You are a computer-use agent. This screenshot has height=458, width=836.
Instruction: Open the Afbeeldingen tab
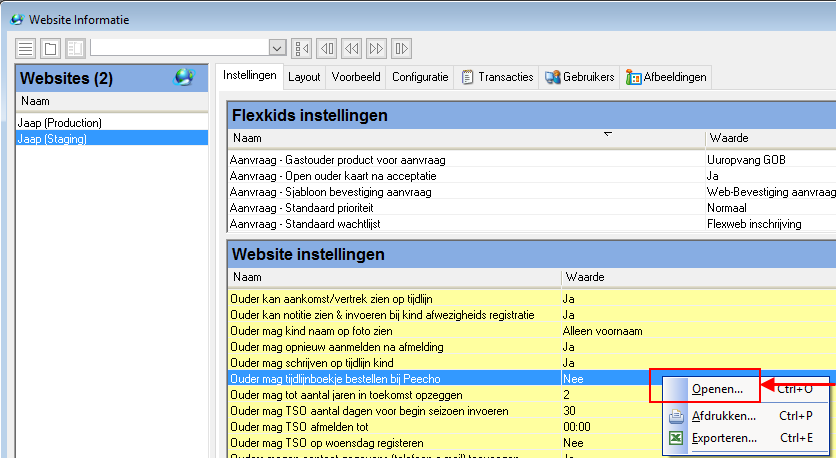(x=667, y=77)
